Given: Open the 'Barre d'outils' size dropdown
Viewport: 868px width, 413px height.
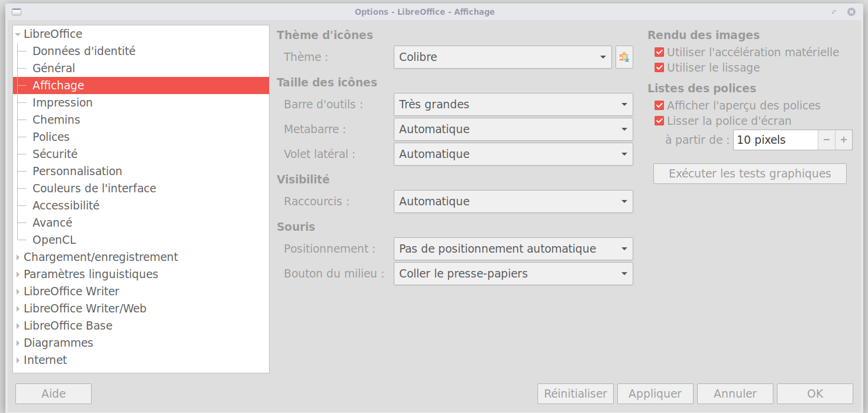Looking at the screenshot, I should [x=513, y=105].
